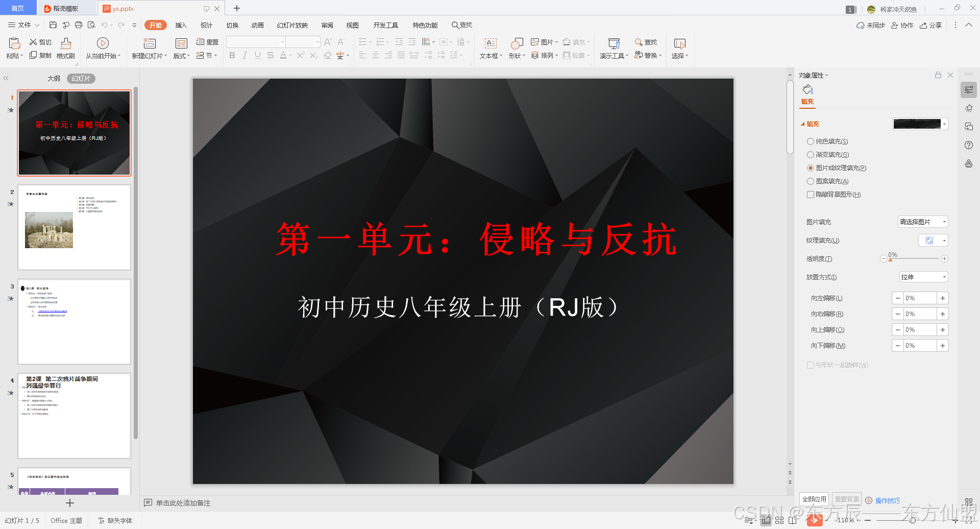Select Solid Fill radio option

tap(811, 141)
